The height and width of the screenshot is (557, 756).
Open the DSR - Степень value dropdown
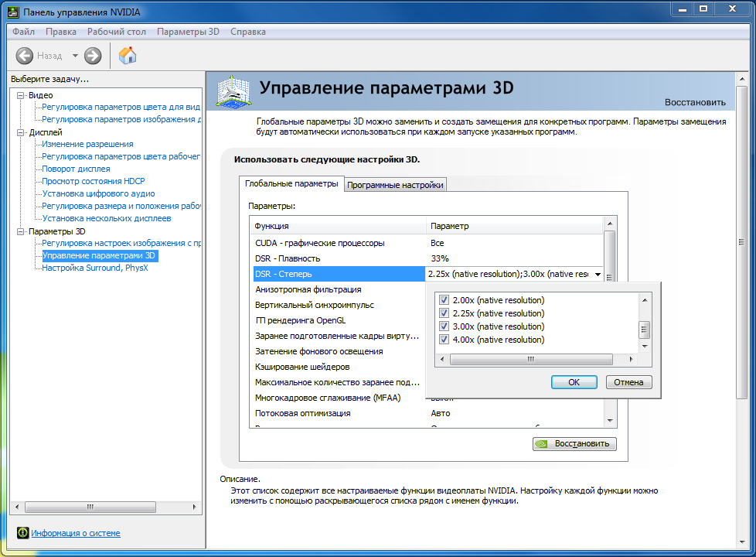[598, 274]
